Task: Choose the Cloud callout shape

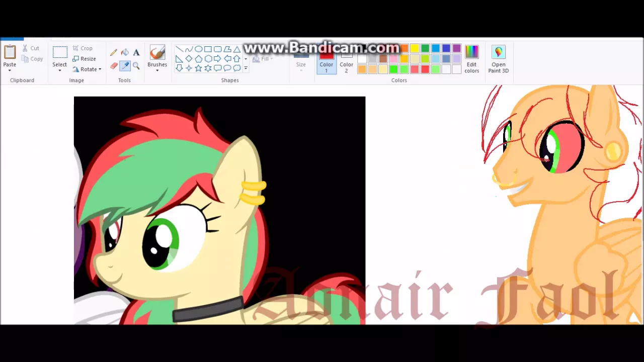Action: 236,68
